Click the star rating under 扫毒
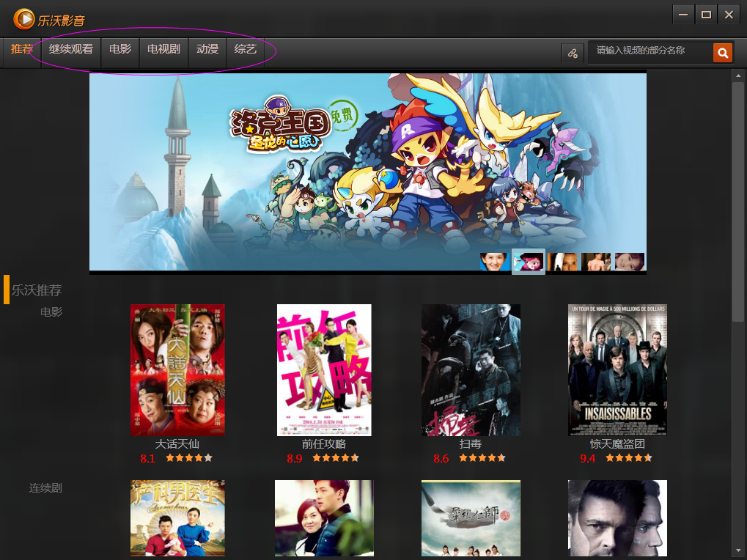Image resolution: width=747 pixels, height=560 pixels. coord(482,458)
